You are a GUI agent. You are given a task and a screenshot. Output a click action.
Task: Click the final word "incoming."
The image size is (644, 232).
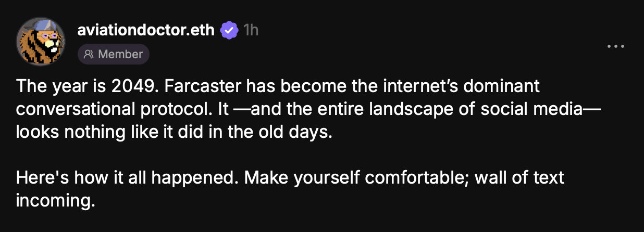point(56,200)
